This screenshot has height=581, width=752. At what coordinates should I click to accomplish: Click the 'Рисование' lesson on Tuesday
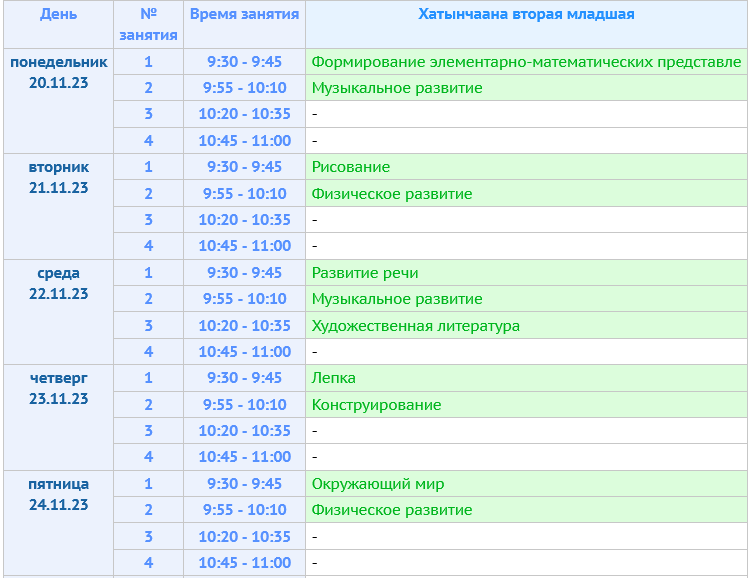(351, 167)
